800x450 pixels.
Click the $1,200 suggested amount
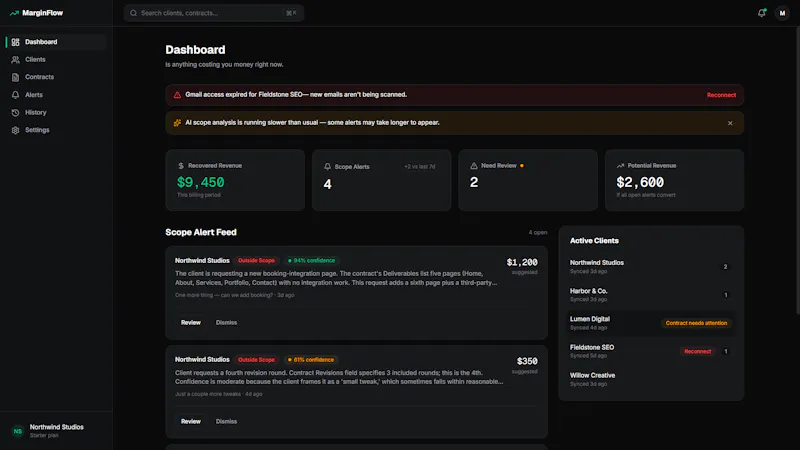coord(522,262)
